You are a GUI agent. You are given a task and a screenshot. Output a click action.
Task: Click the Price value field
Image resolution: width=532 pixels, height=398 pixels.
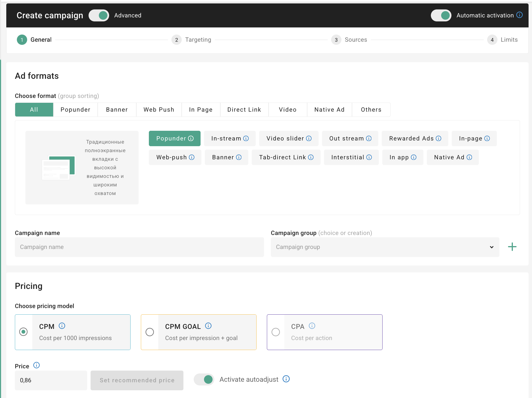tap(51, 380)
